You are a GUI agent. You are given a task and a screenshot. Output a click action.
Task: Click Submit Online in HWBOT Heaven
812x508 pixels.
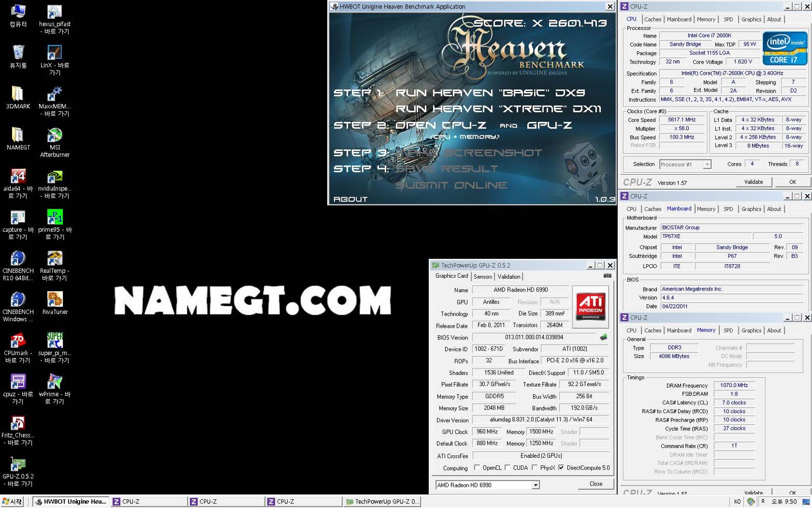(451, 185)
